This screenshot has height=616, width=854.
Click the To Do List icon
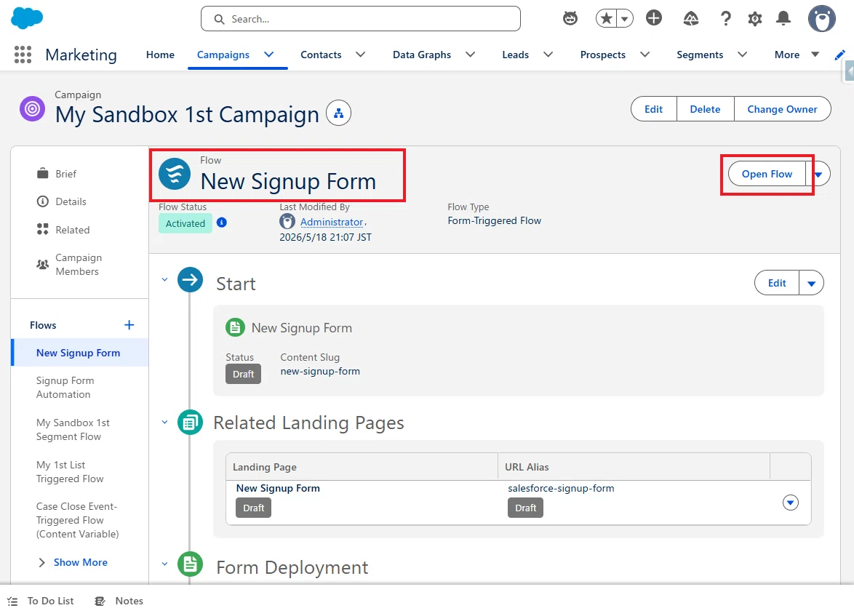(x=12, y=601)
